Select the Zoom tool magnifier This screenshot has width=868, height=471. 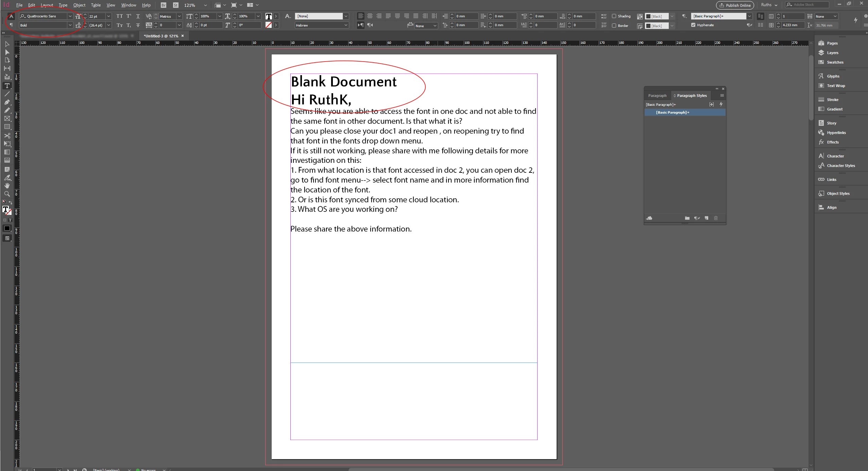coord(7,194)
